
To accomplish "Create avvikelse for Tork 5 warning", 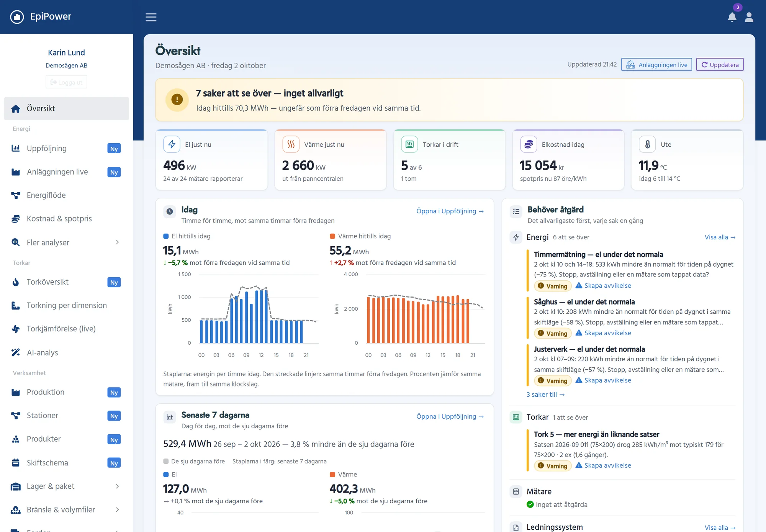I will pos(603,466).
